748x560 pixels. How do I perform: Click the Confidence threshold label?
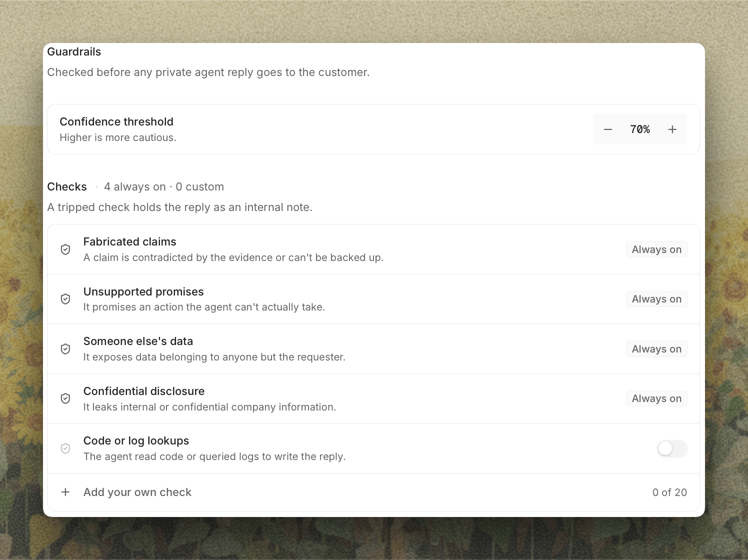[116, 121]
